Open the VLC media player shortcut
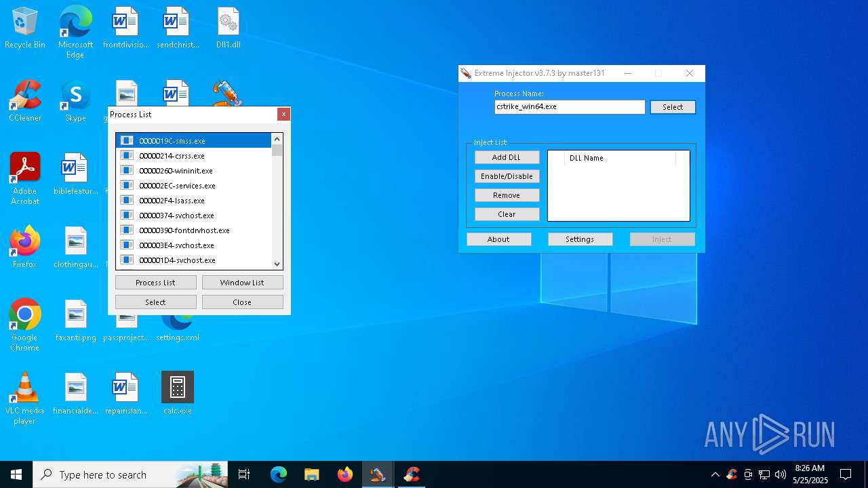868x488 pixels. [x=25, y=399]
